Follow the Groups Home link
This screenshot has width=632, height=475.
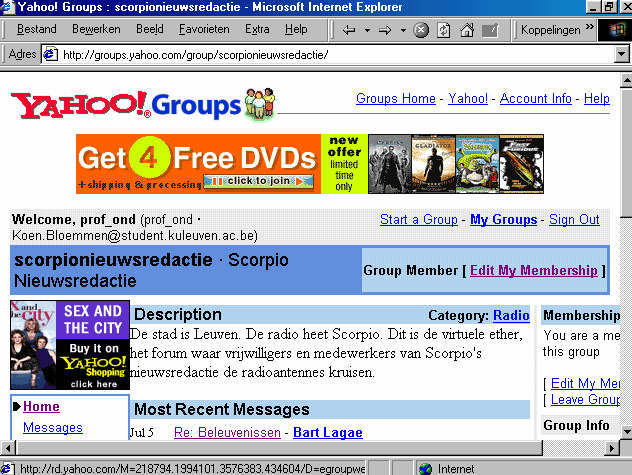click(396, 98)
